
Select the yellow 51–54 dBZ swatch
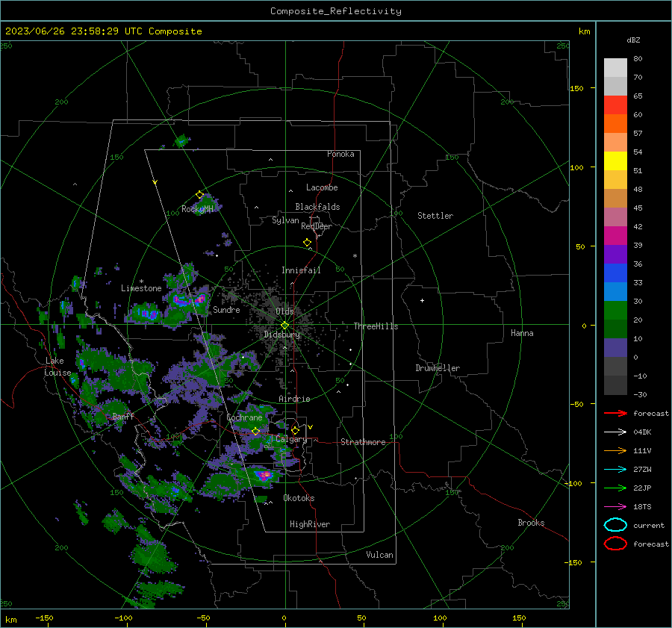pyautogui.click(x=615, y=161)
